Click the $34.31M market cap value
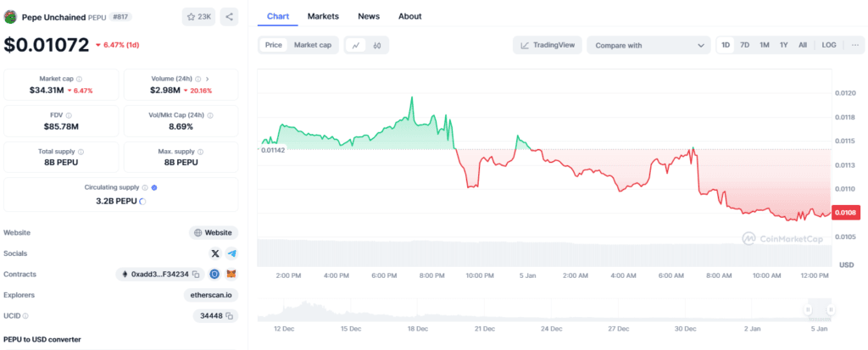 (x=47, y=91)
